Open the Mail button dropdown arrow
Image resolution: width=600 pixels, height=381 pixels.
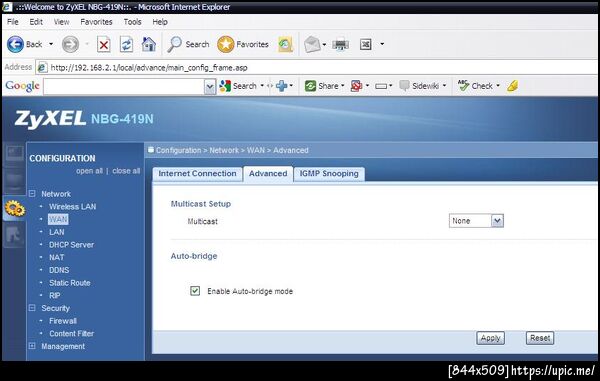click(324, 44)
